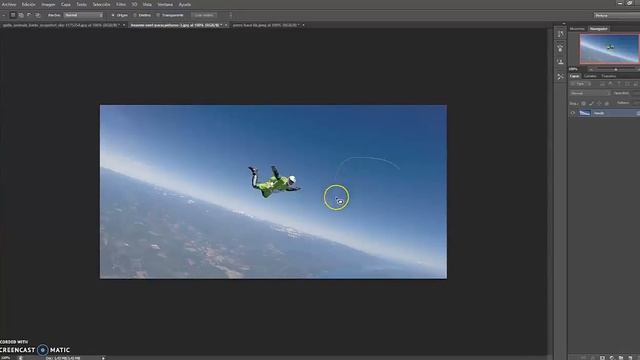Viewport: 640px width, 360px height.
Task: Toggle the pixel layers filter icon
Action: (x=602, y=84)
